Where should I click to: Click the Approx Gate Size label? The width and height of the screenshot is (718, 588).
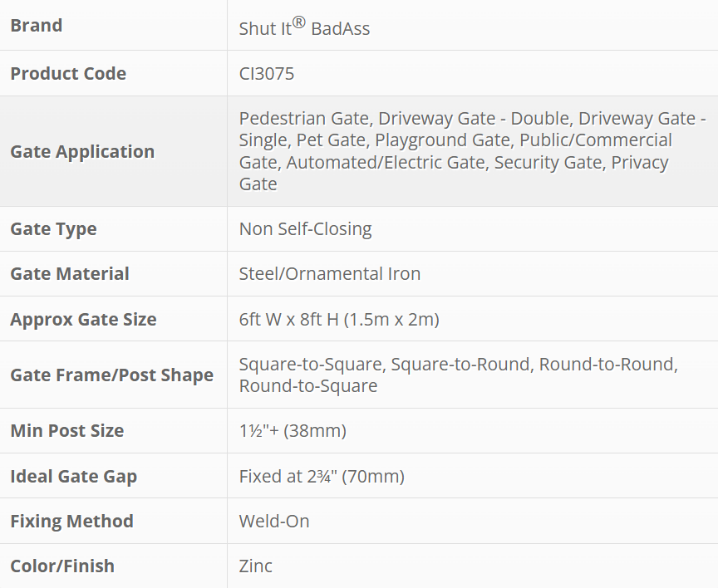[83, 320]
